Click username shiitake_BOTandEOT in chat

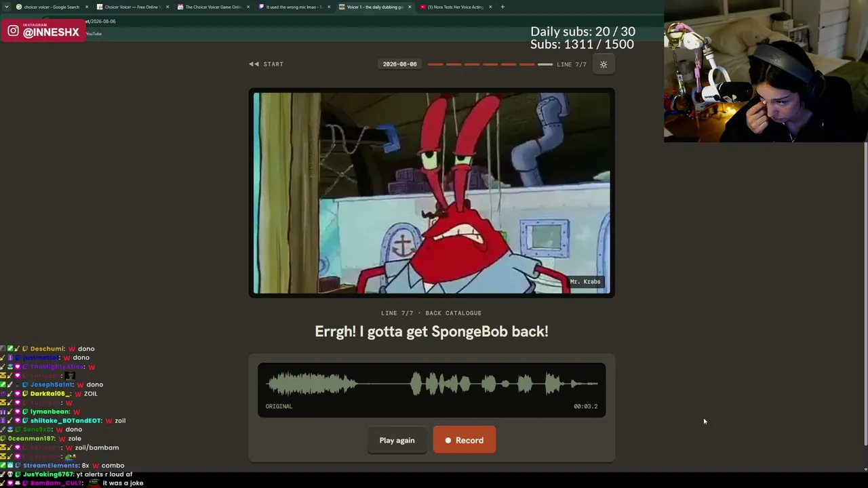[66, 421]
